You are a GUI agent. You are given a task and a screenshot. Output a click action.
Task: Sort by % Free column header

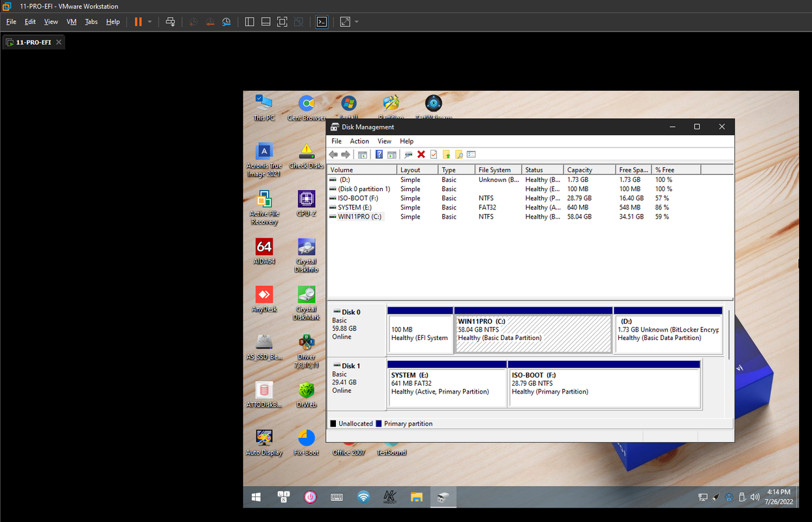click(x=676, y=170)
